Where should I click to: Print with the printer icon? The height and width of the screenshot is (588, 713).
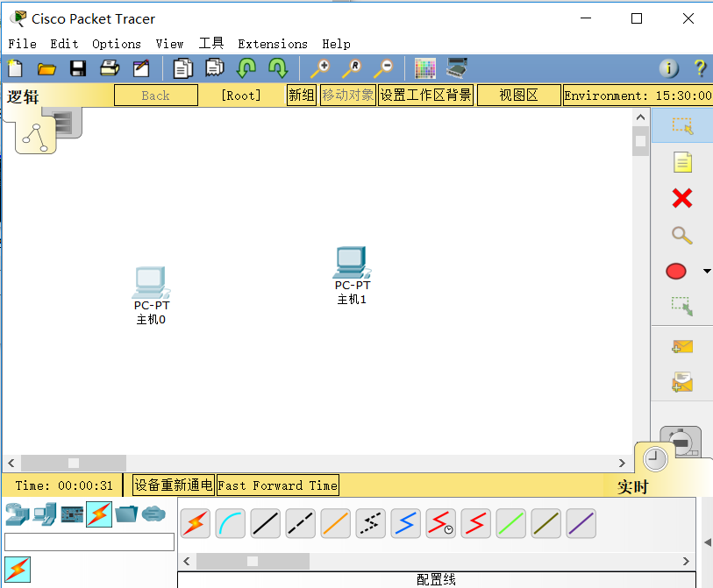tap(110, 68)
